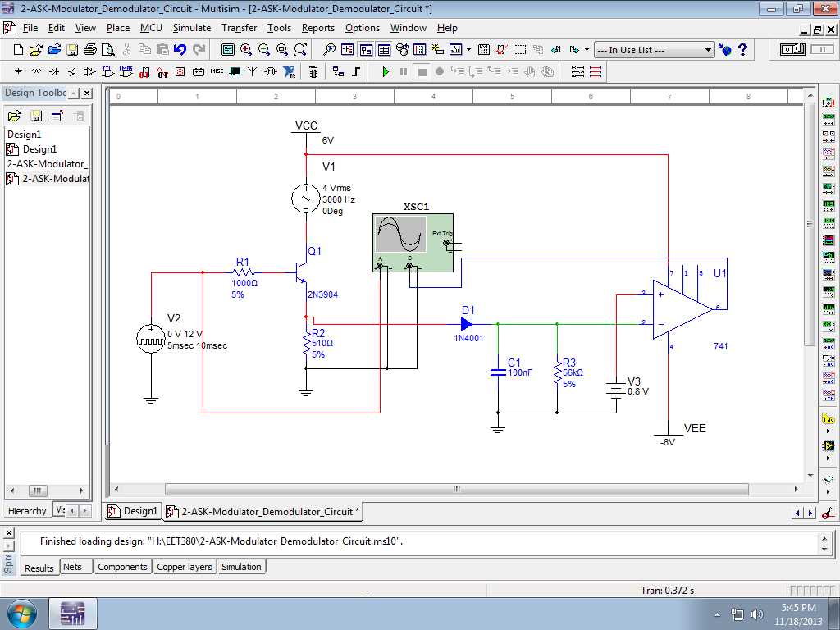Toggle the Design Toolbox button
840x630 pixels.
[366, 50]
